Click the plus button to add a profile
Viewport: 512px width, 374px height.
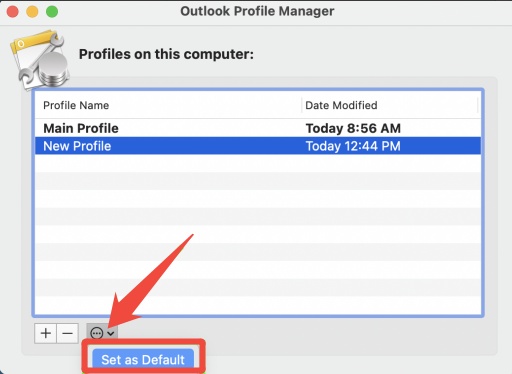[46, 333]
